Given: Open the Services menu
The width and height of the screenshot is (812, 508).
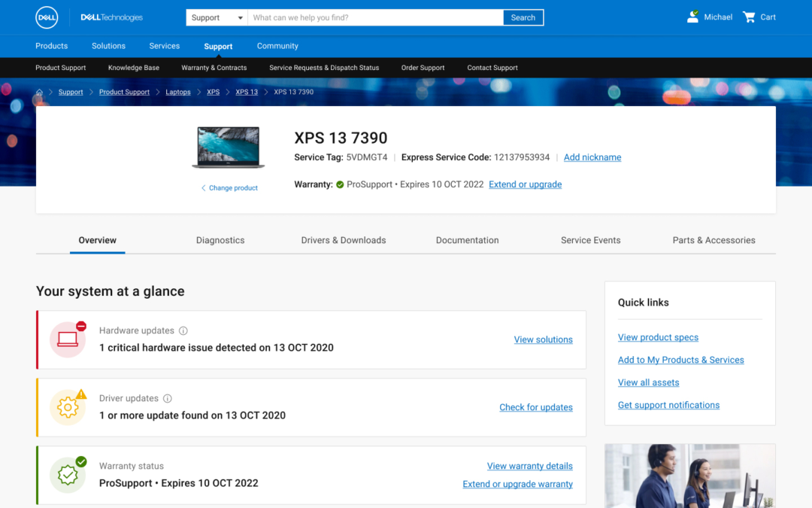Looking at the screenshot, I should [x=164, y=46].
